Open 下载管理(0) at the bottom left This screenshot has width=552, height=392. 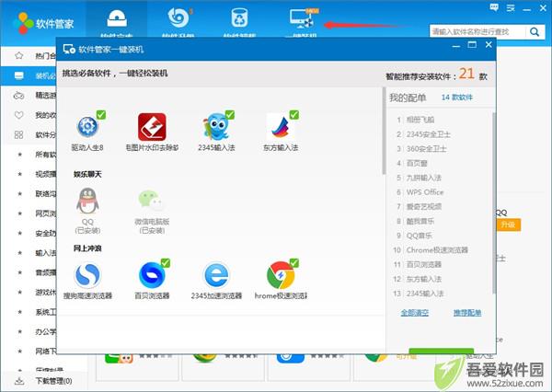click(x=54, y=381)
